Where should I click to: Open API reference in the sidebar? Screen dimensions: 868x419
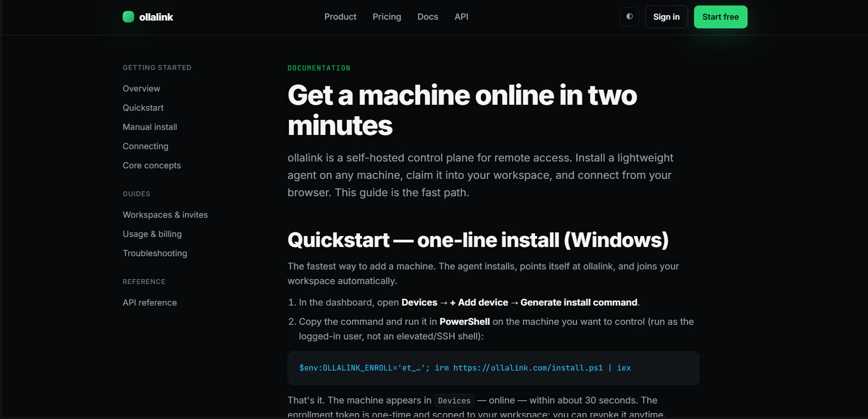150,303
